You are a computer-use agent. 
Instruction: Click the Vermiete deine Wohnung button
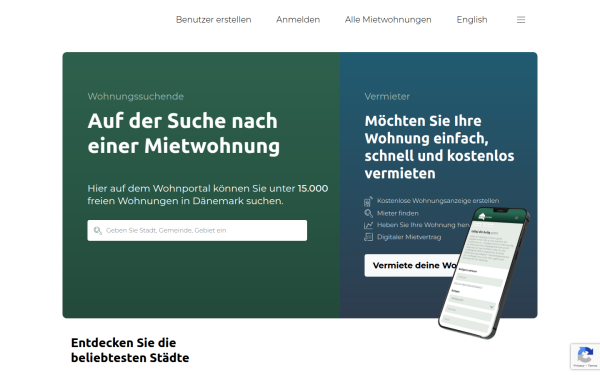tap(412, 265)
